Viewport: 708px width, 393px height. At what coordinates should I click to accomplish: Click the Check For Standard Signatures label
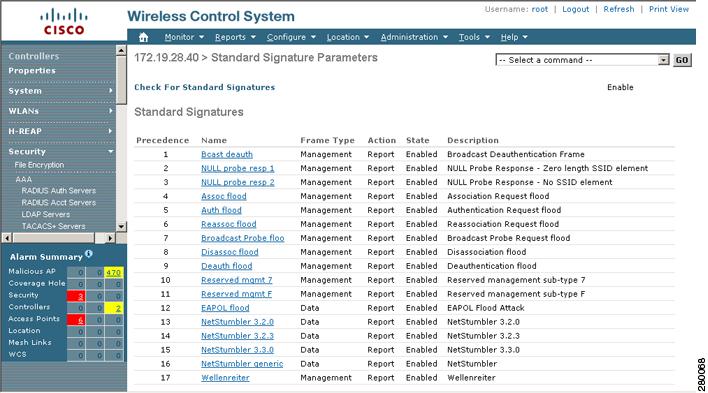click(x=205, y=88)
